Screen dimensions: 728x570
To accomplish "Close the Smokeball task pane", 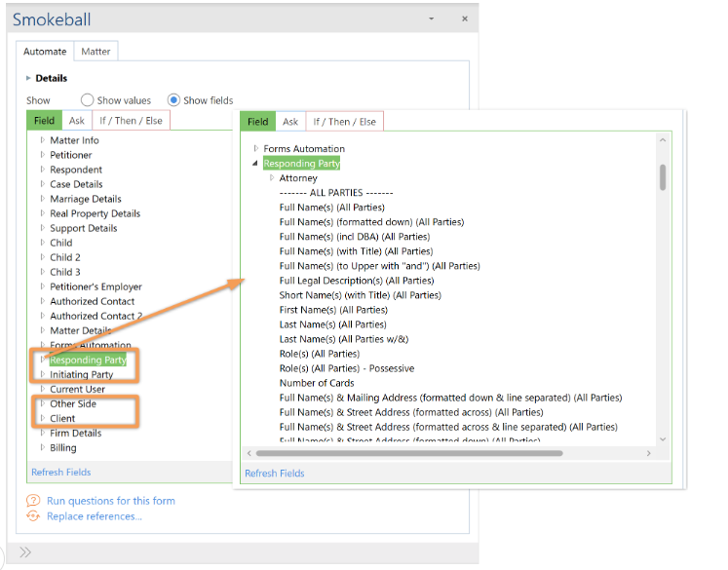I will (464, 19).
